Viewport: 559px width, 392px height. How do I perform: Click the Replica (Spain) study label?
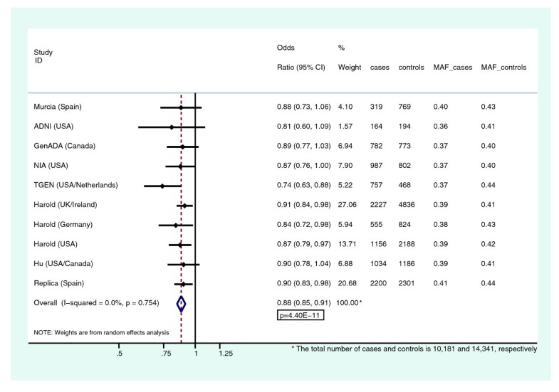click(59, 283)
